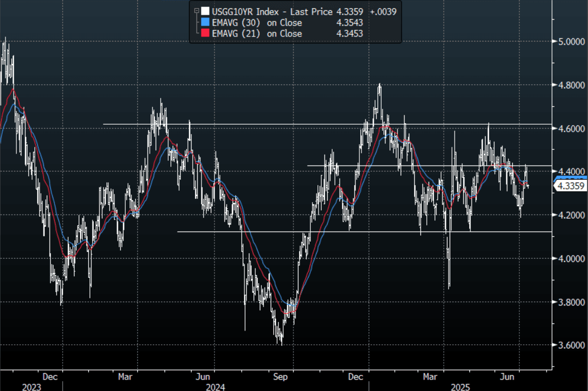This screenshot has width=588, height=391.
Task: Click the 5.0000 y-axis label
Action: 571,41
